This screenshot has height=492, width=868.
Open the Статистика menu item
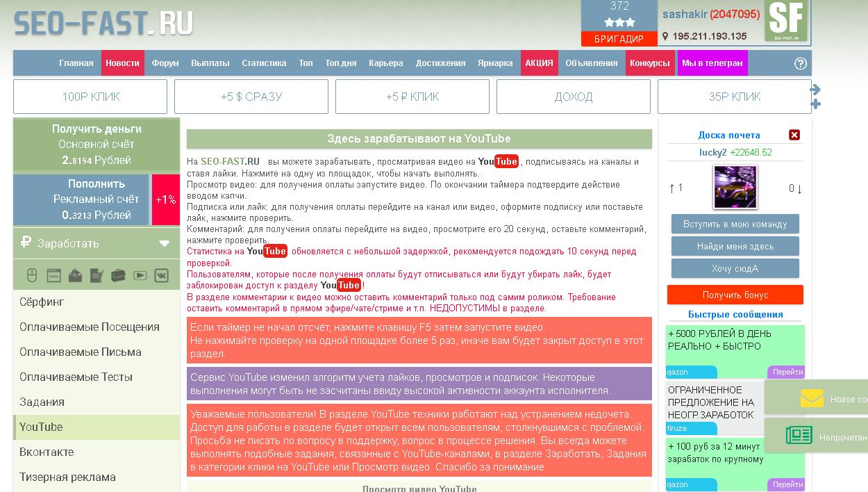coord(264,63)
